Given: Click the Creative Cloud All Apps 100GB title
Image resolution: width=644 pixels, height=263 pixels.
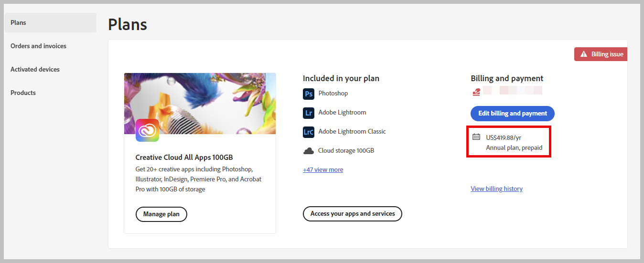Looking at the screenshot, I should click(184, 157).
